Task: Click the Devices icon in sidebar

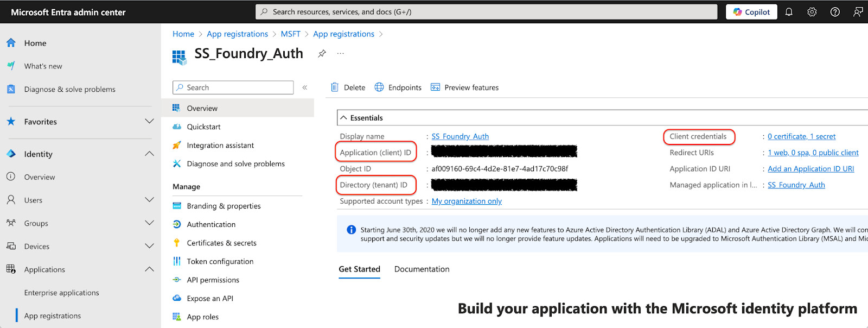Action: (x=11, y=246)
